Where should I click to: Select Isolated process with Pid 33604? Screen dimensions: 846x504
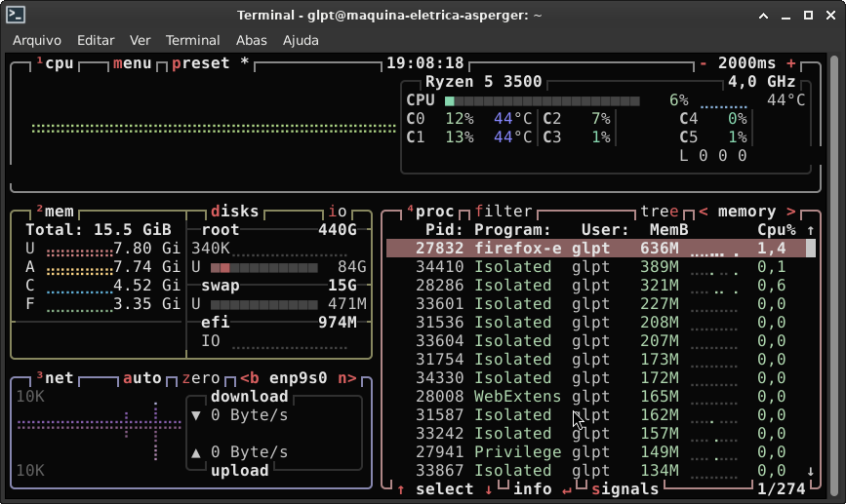(596, 340)
